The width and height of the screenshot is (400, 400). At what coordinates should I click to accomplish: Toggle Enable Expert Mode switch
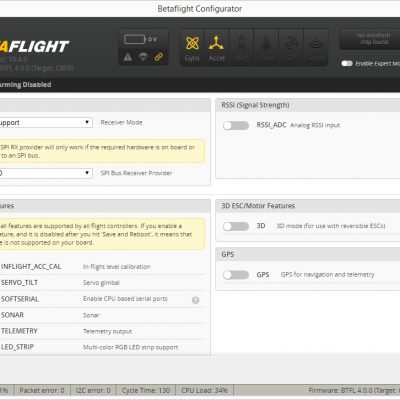[347, 63]
